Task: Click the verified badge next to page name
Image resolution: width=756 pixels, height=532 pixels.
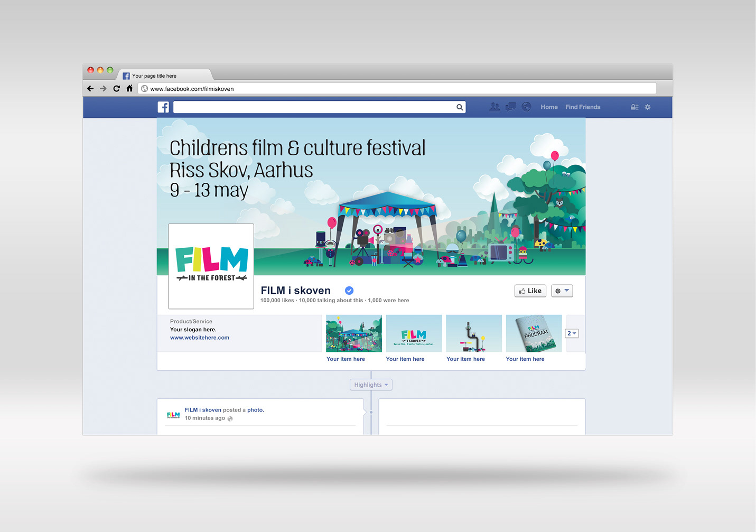Action: (349, 291)
